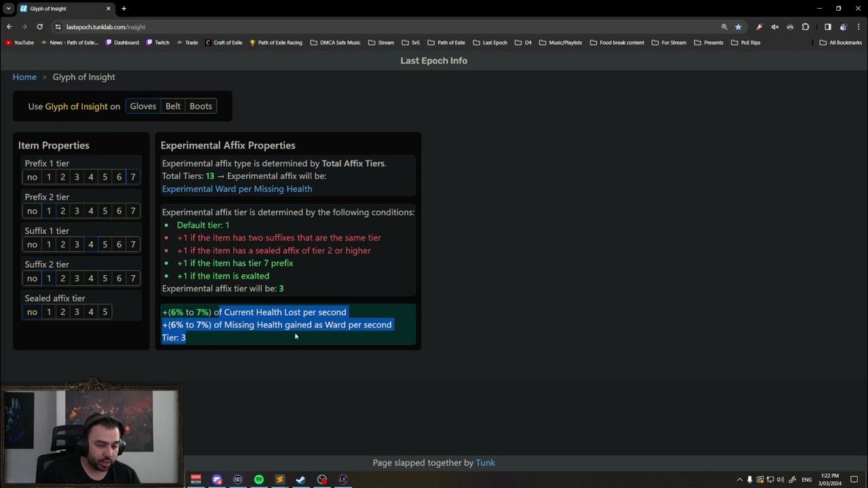Image resolution: width=868 pixels, height=488 pixels.
Task: Open Discord from the taskbar
Action: pyautogui.click(x=217, y=479)
